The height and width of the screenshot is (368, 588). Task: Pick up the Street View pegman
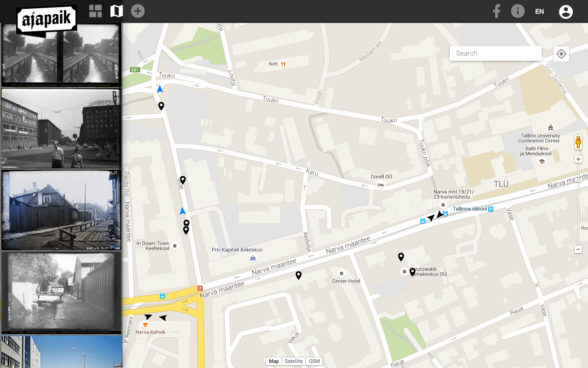[x=578, y=142]
